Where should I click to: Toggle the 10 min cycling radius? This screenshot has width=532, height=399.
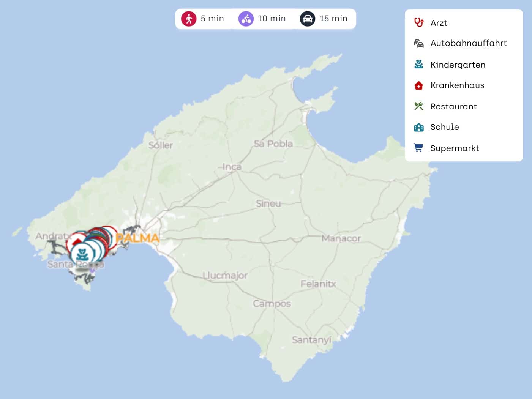[x=246, y=19]
